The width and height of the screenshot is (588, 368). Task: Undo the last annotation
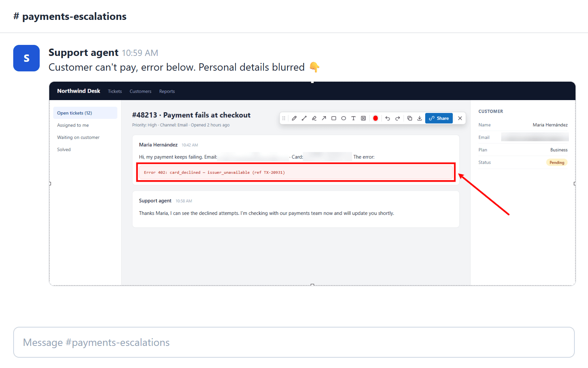(x=387, y=118)
